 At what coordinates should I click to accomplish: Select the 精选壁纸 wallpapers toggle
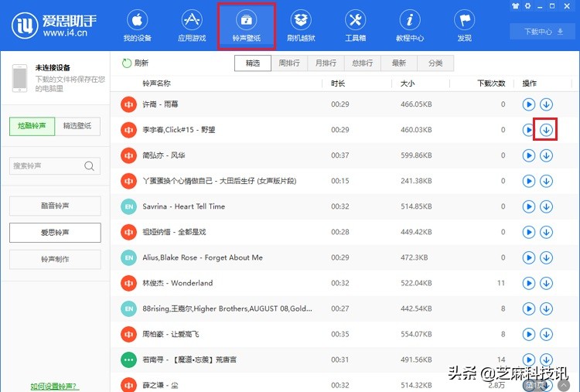click(77, 126)
